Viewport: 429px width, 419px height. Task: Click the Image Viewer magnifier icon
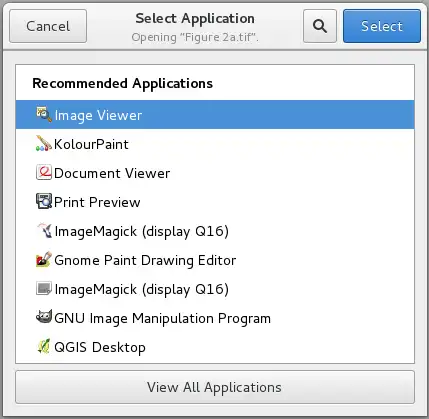44,115
